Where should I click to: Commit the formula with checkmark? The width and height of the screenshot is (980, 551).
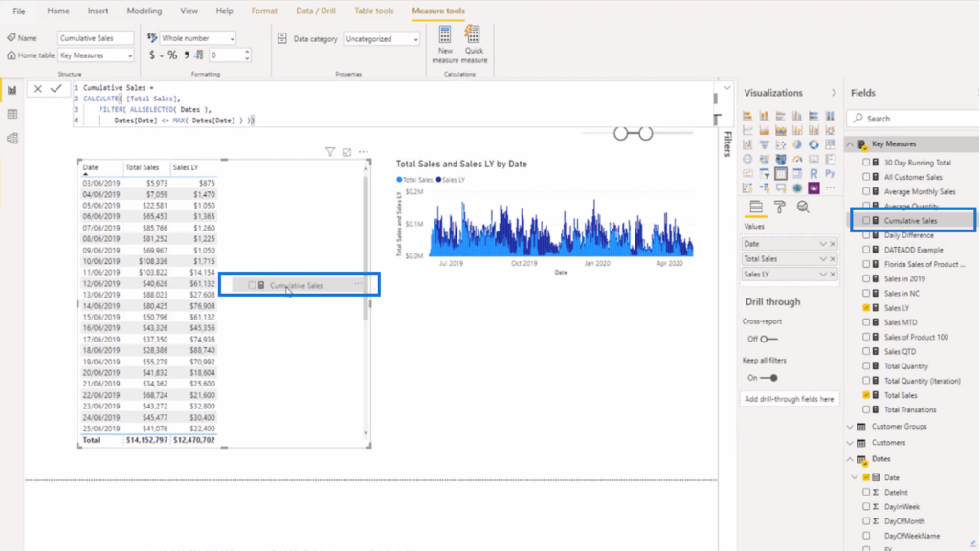tap(56, 89)
